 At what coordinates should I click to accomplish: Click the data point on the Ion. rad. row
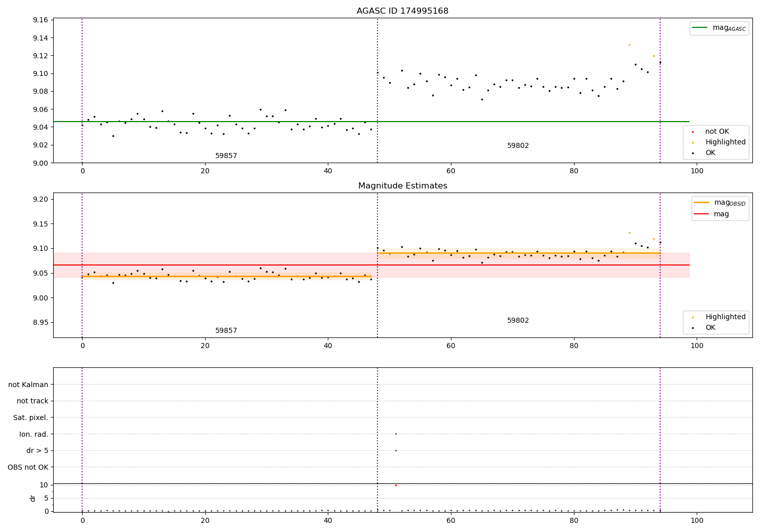396,434
